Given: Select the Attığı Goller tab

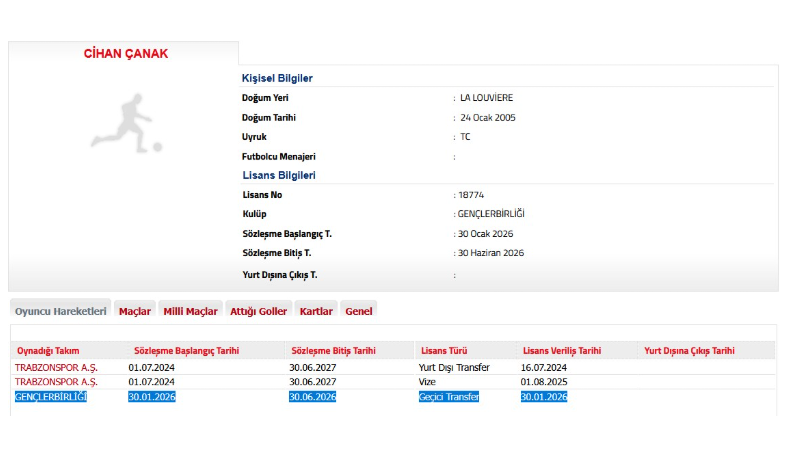Looking at the screenshot, I should pyautogui.click(x=258, y=311).
